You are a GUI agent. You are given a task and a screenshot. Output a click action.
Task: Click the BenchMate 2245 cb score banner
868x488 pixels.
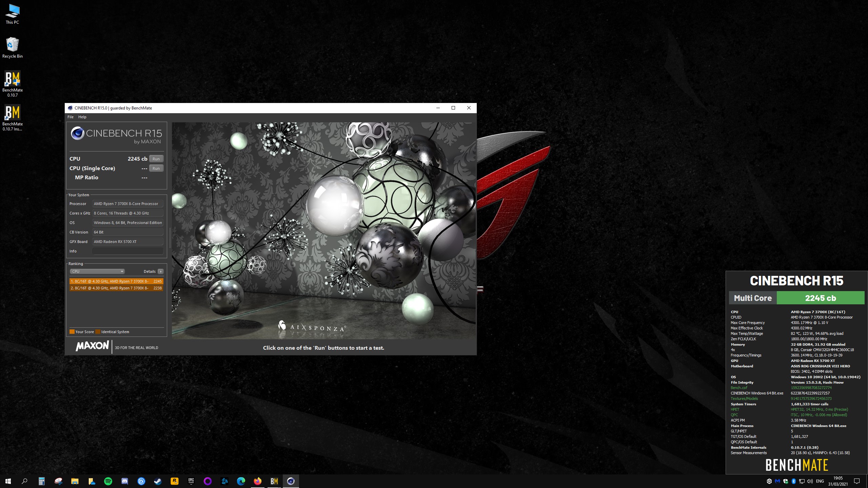[x=821, y=298]
